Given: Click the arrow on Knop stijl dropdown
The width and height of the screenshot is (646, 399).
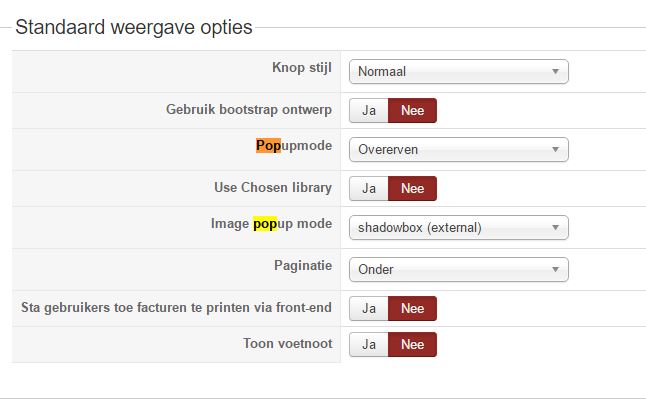Looking at the screenshot, I should (555, 71).
